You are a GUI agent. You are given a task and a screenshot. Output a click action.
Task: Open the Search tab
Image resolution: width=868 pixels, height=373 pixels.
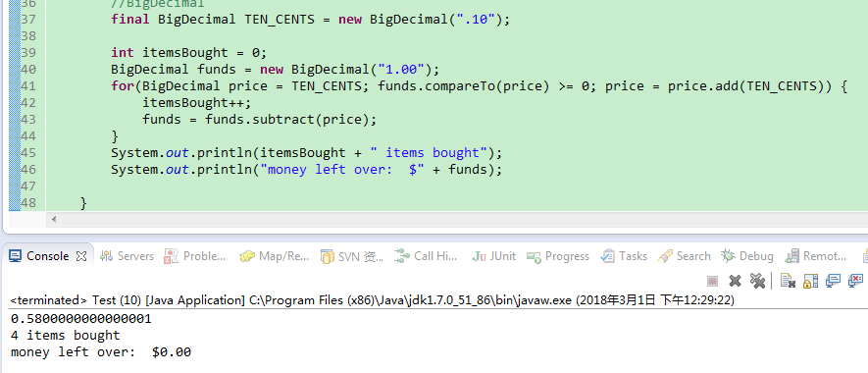(x=684, y=256)
